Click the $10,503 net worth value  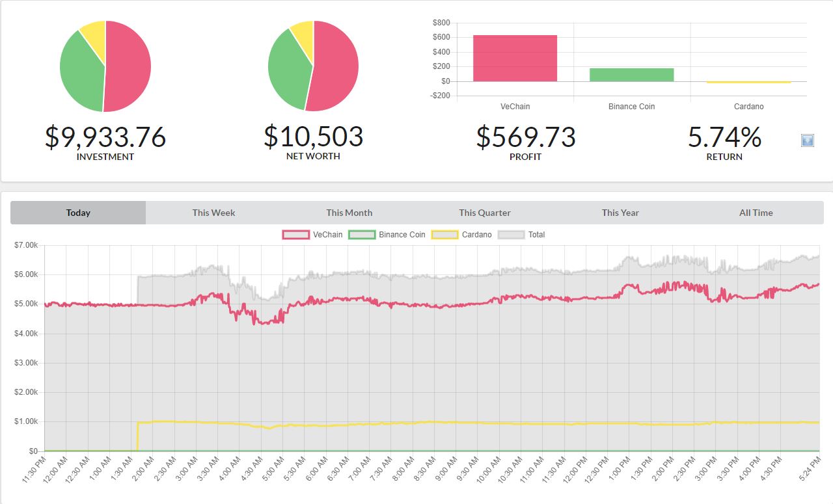313,137
